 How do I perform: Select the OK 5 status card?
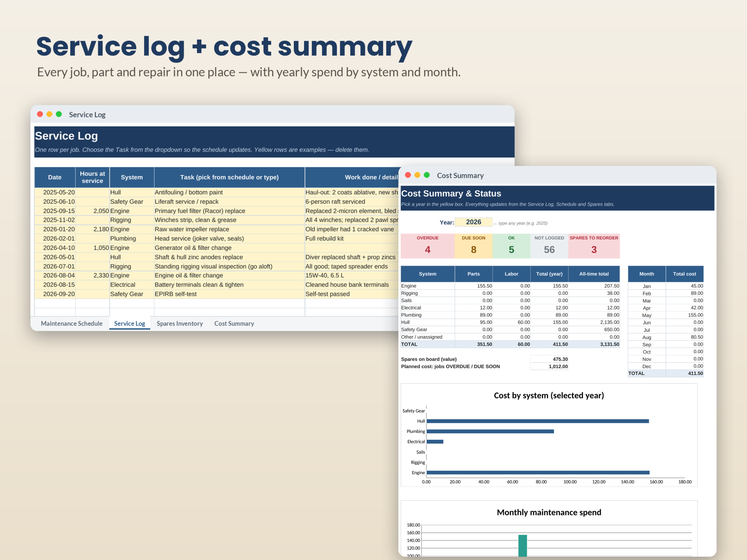click(x=511, y=246)
